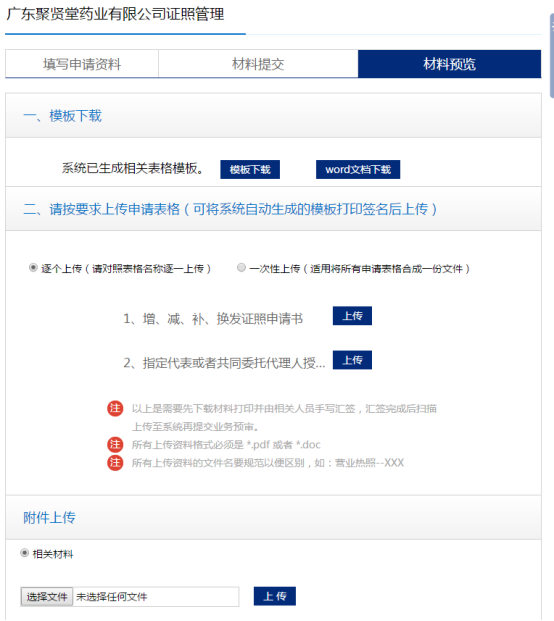Download via the word文档下载 button
The height and width of the screenshot is (621, 554).
(358, 170)
